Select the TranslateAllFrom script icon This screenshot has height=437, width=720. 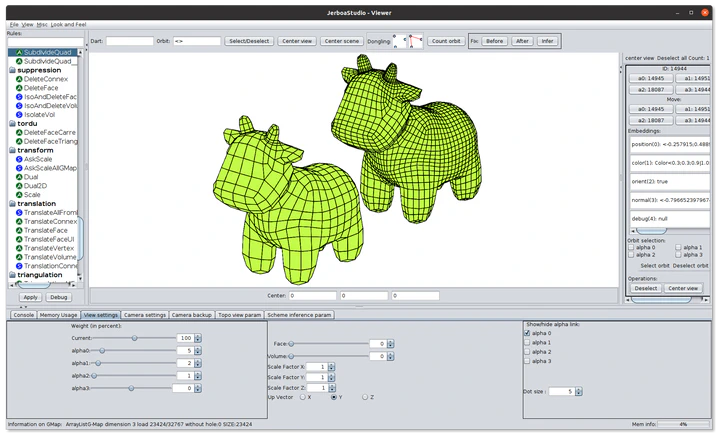coord(19,213)
